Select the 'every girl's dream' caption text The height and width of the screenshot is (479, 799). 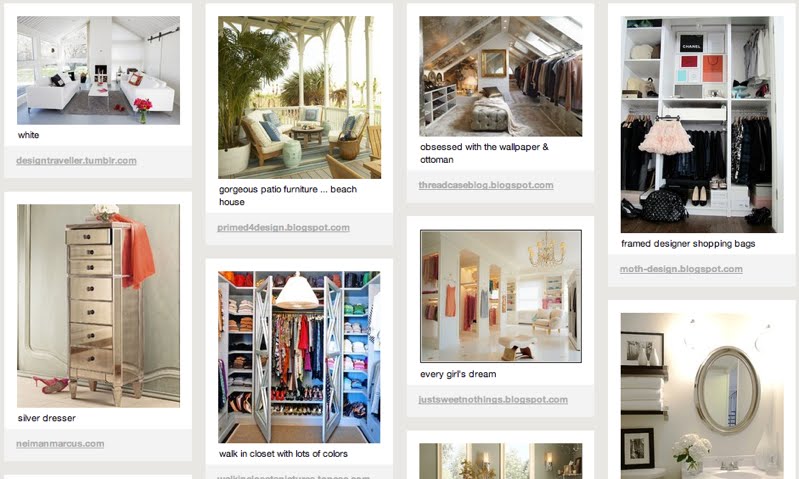pos(458,374)
